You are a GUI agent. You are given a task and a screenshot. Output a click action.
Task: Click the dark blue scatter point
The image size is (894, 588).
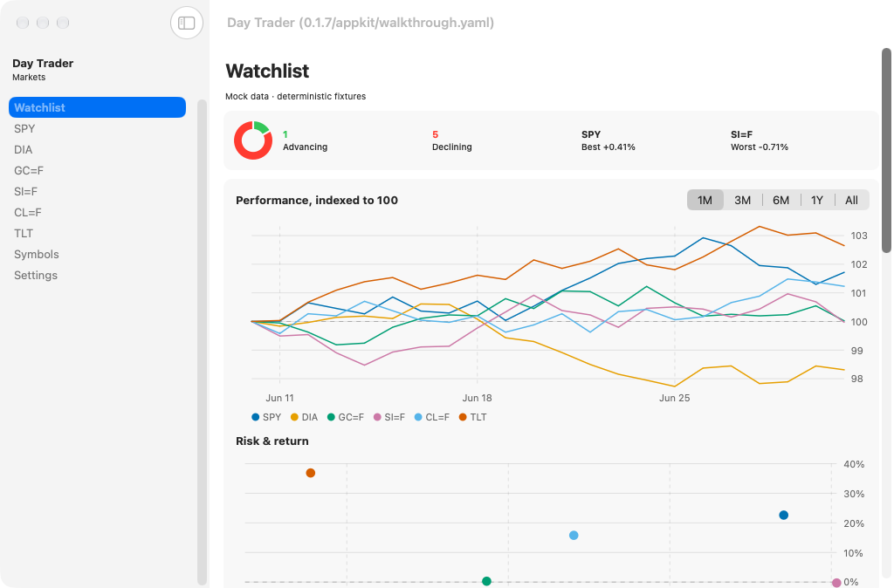point(783,515)
